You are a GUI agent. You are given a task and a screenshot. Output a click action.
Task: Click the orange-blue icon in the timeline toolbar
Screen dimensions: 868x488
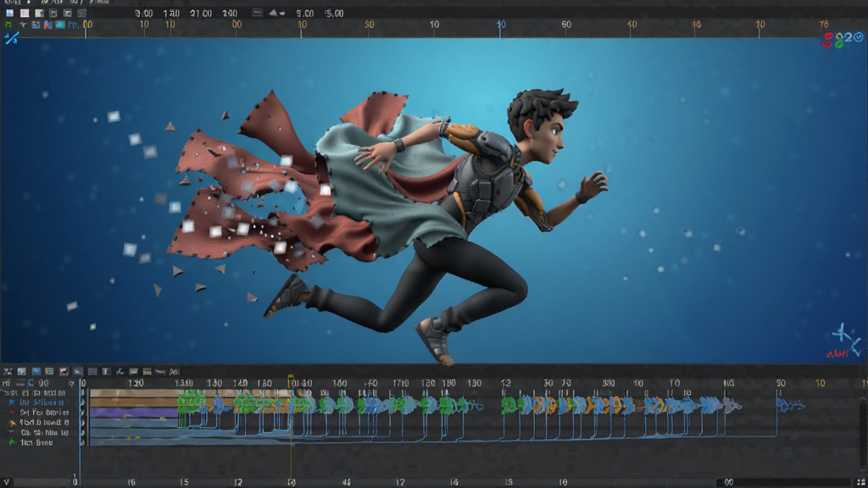tap(49, 371)
